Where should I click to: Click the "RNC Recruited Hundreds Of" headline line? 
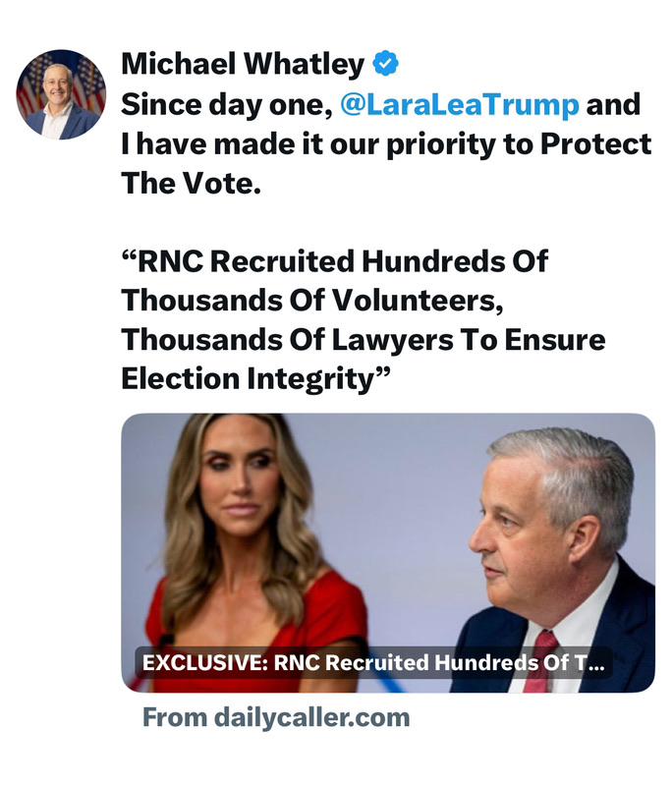(x=334, y=262)
